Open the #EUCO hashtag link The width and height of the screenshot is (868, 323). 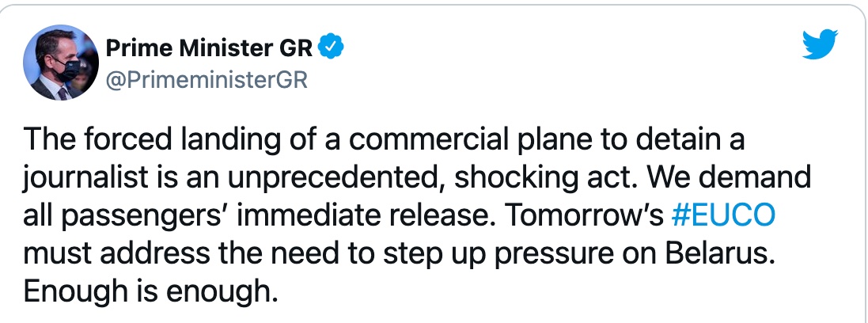pos(722,215)
